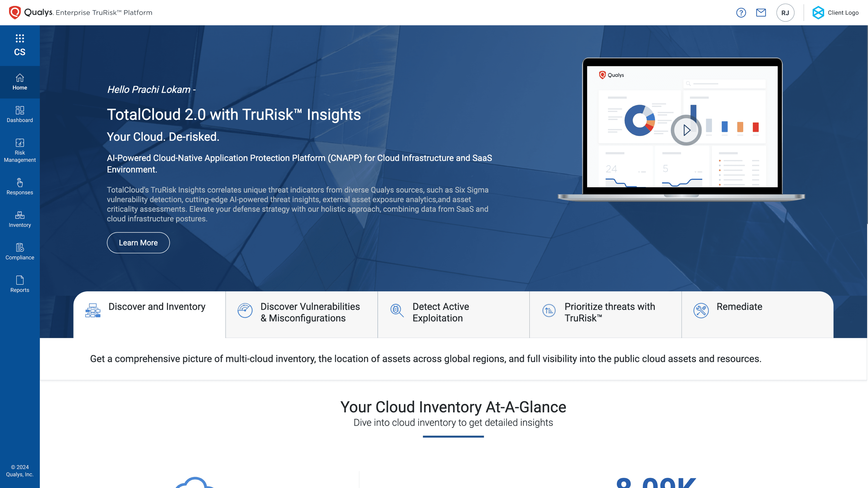
Task: Open the RJ user profile avatar
Action: tap(785, 13)
